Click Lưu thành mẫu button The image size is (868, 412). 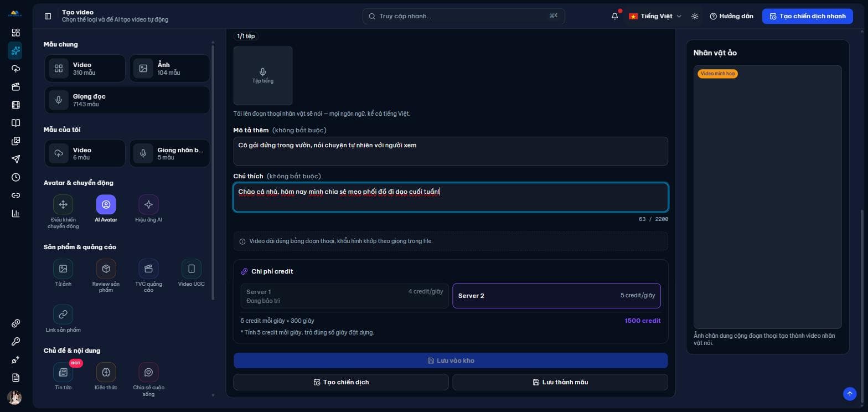tap(560, 382)
